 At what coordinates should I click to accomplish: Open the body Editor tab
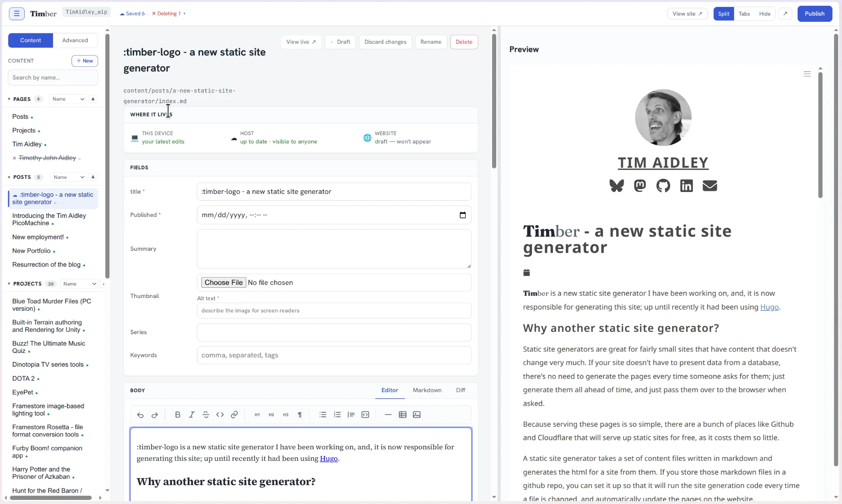point(390,390)
